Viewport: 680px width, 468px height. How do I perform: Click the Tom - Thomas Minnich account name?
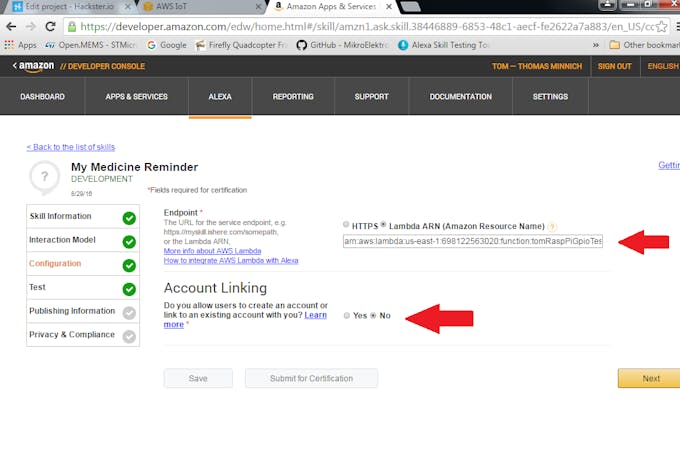(x=537, y=66)
